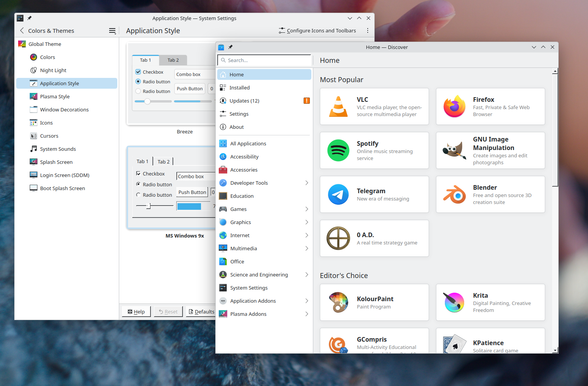Screen dimensions: 588x386
Task: Click the Games controller icon
Action: [x=223, y=209]
